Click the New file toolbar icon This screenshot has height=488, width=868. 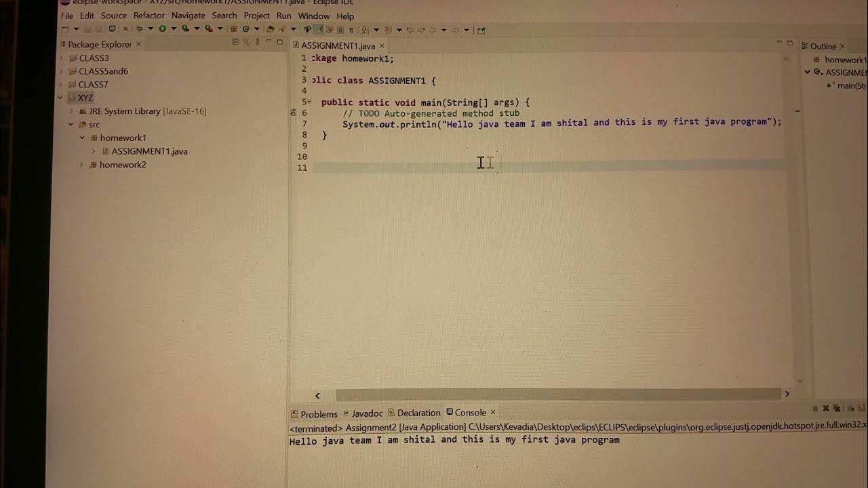point(65,29)
